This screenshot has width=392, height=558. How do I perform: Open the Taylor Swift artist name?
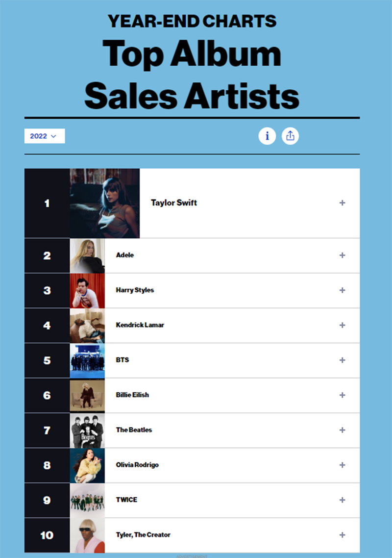click(x=174, y=203)
